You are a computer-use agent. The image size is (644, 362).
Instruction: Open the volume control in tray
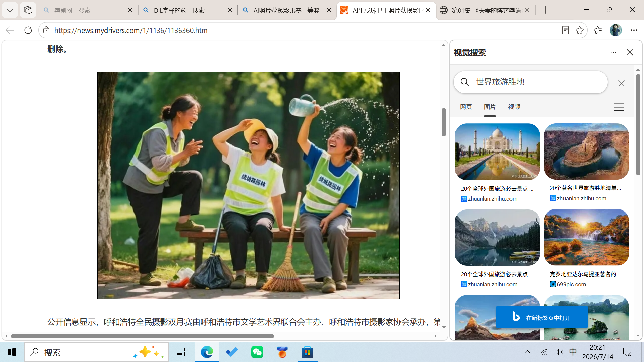click(x=559, y=352)
